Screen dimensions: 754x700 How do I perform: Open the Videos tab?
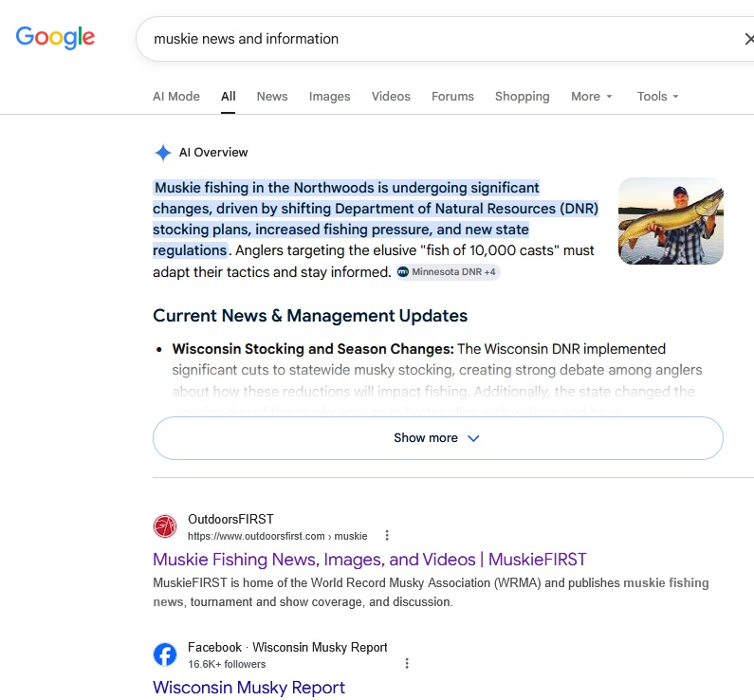(x=391, y=96)
